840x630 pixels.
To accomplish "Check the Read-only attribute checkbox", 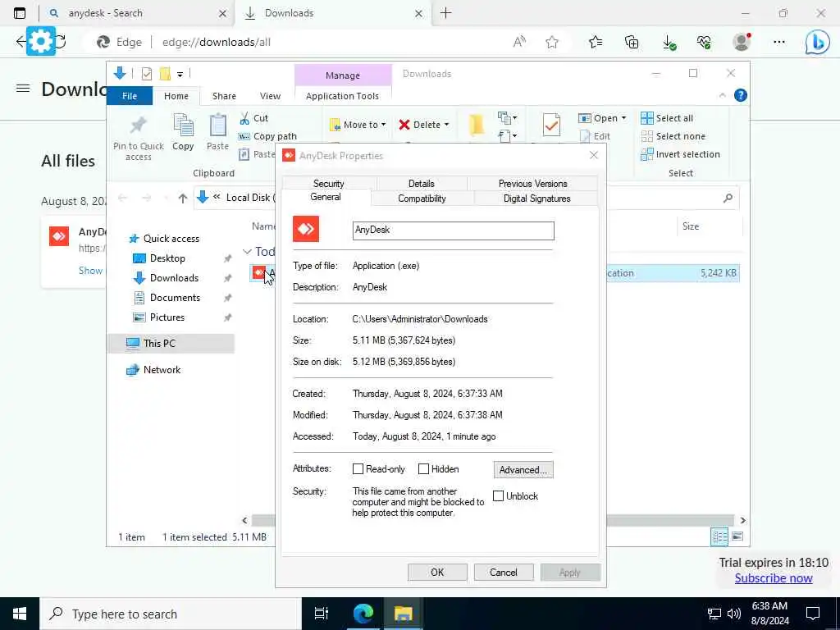I will coord(358,468).
